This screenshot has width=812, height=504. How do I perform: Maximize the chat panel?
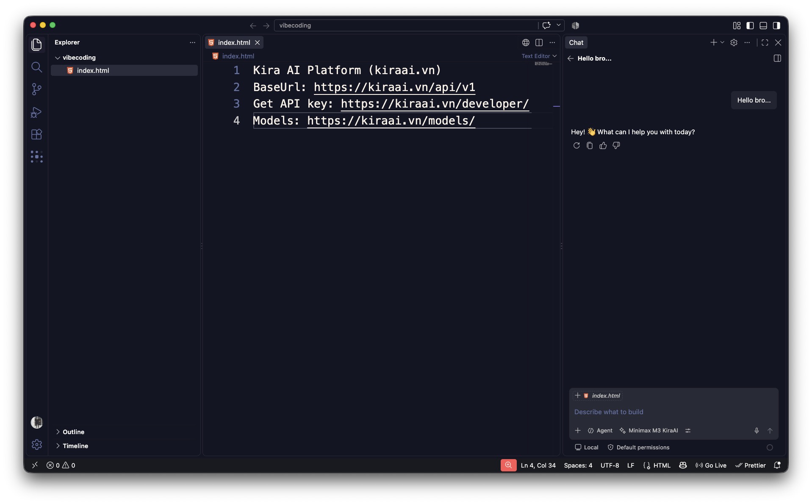[x=765, y=42]
